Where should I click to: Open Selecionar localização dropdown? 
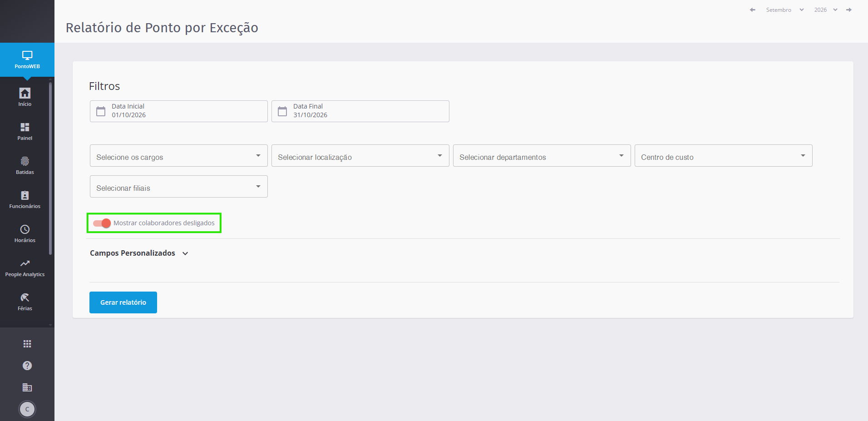tap(360, 156)
